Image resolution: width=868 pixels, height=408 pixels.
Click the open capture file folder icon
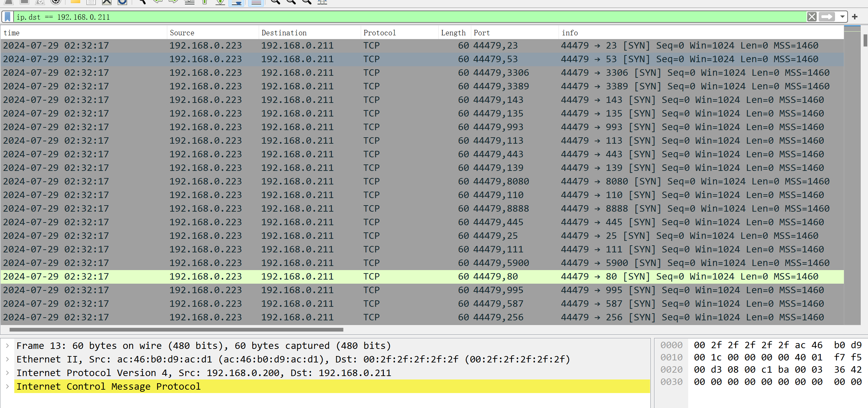coord(75,2)
